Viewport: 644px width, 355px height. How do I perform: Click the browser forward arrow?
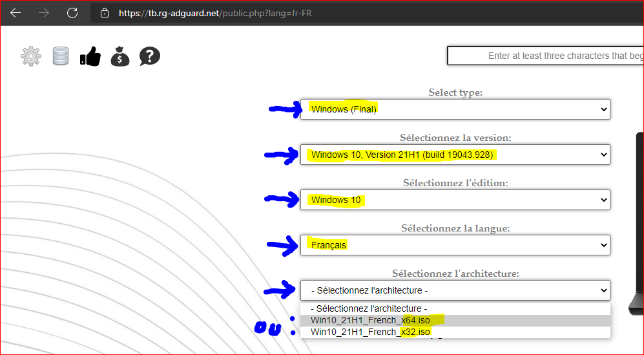click(x=43, y=13)
